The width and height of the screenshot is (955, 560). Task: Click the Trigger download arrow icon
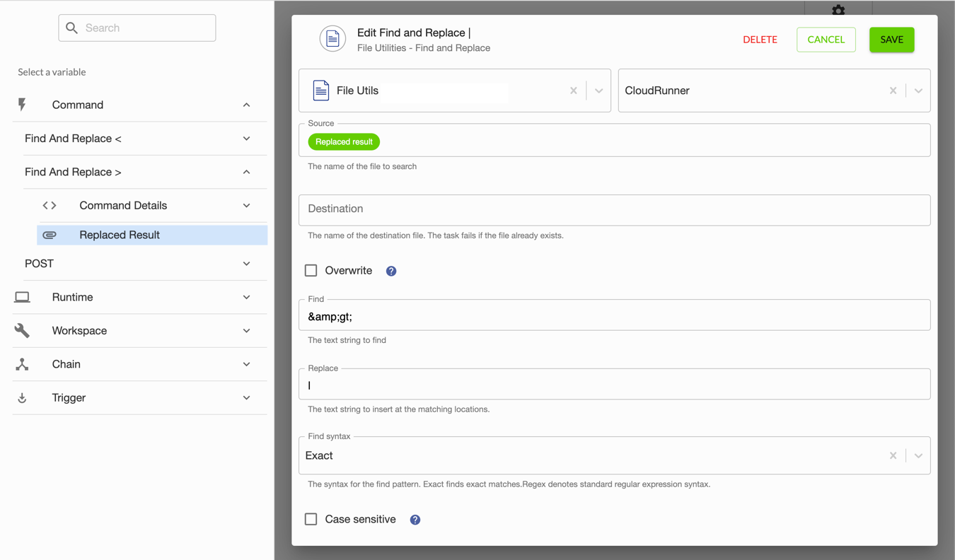point(22,398)
